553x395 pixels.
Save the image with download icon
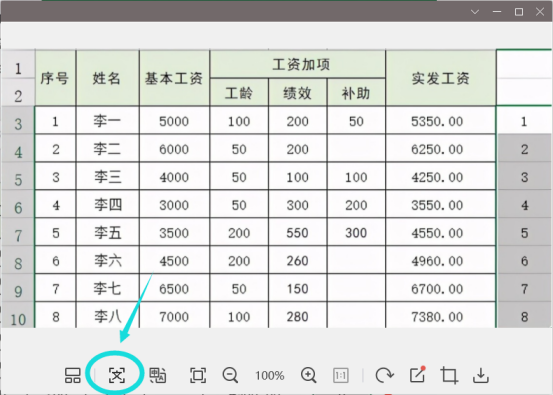click(x=481, y=375)
